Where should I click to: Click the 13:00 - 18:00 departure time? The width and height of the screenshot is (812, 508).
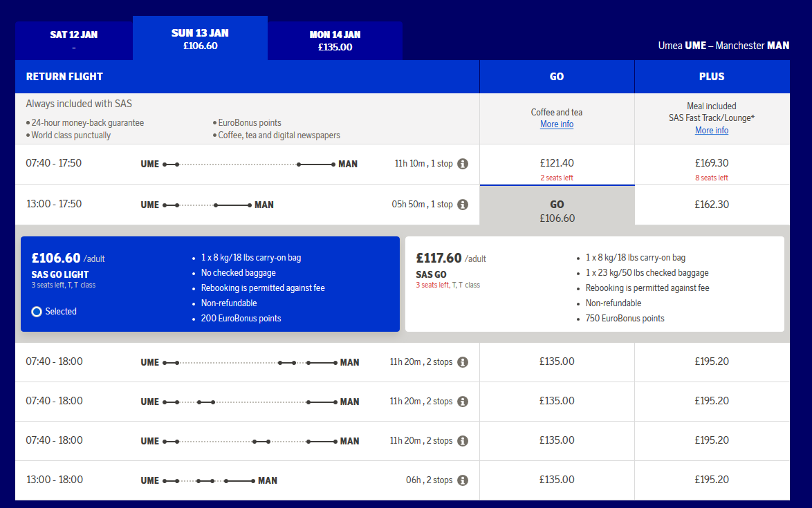click(x=55, y=480)
